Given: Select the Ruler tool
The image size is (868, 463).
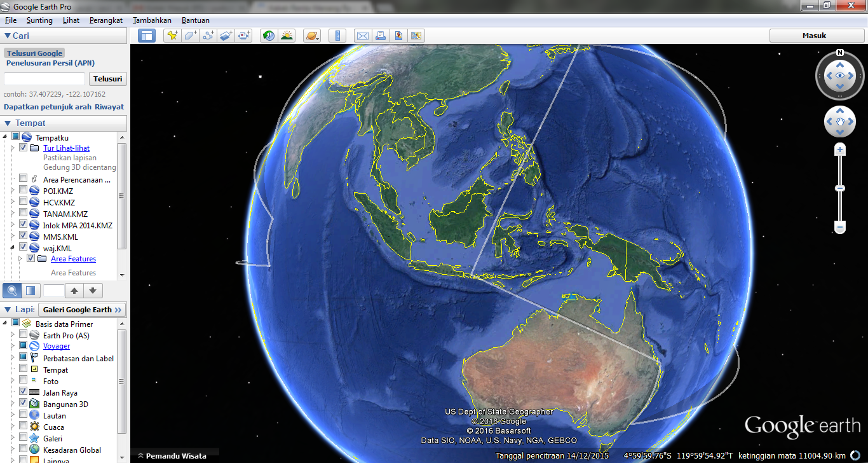Looking at the screenshot, I should pyautogui.click(x=337, y=36).
